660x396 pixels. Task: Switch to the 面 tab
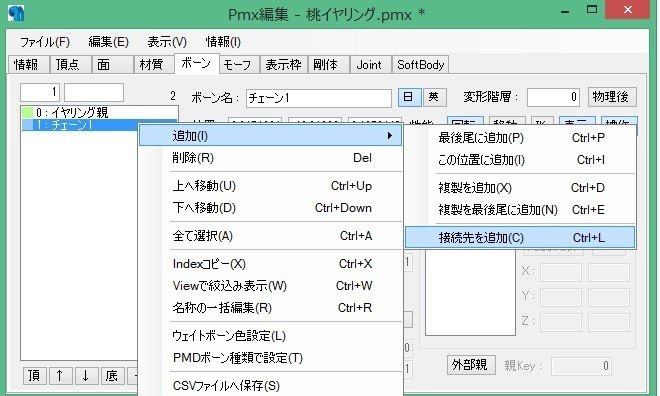(112, 64)
